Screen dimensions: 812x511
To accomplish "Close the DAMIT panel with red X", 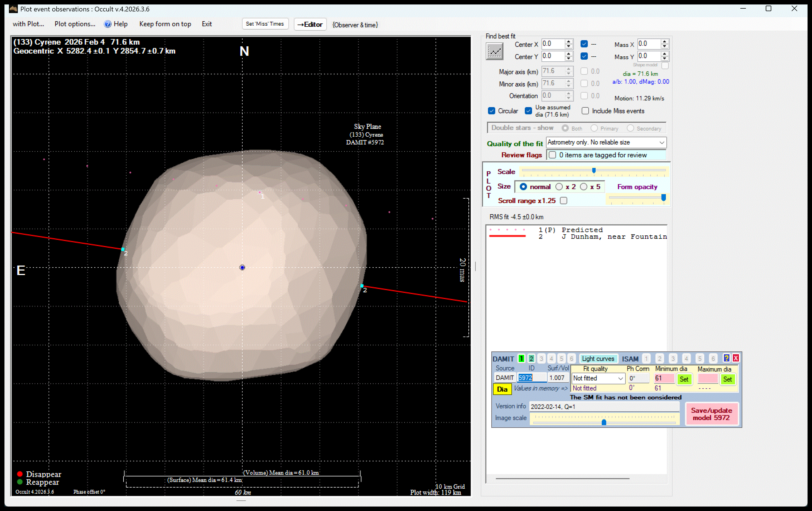I will (736, 358).
